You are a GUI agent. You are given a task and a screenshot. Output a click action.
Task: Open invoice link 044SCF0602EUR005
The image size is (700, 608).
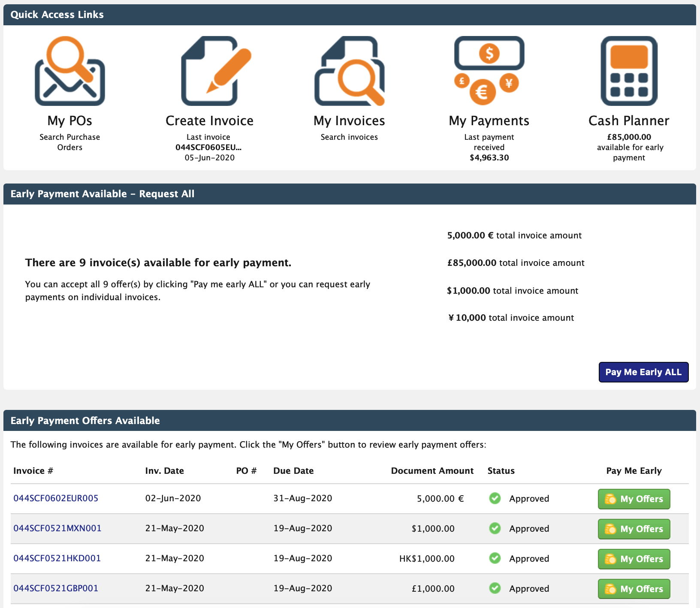point(56,498)
